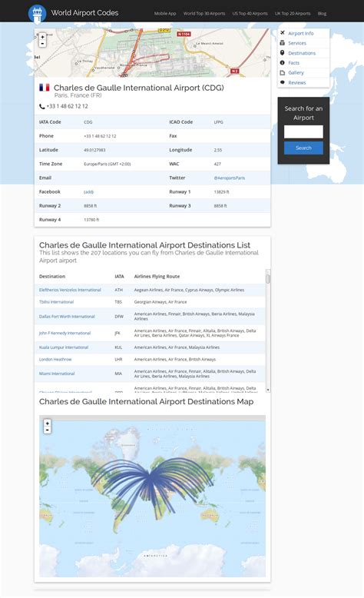The height and width of the screenshot is (598, 364).
Task: Select the TBS IATA code cell
Action: (x=118, y=302)
